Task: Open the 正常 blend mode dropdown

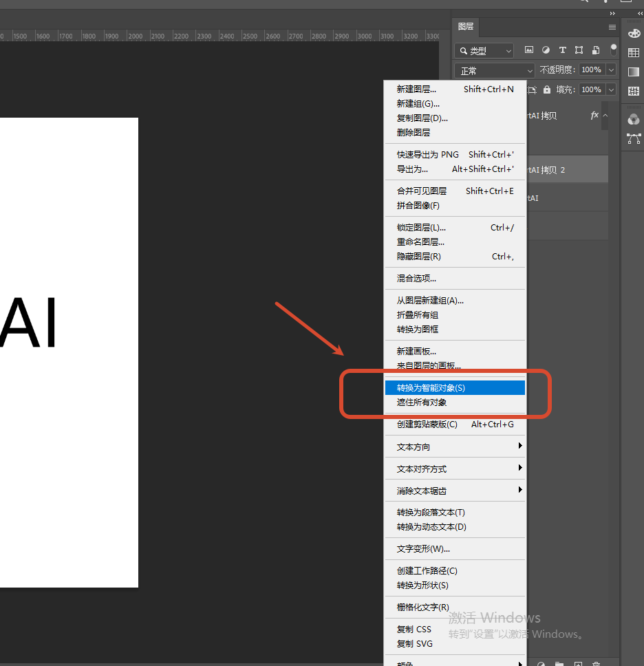Action: [495, 70]
